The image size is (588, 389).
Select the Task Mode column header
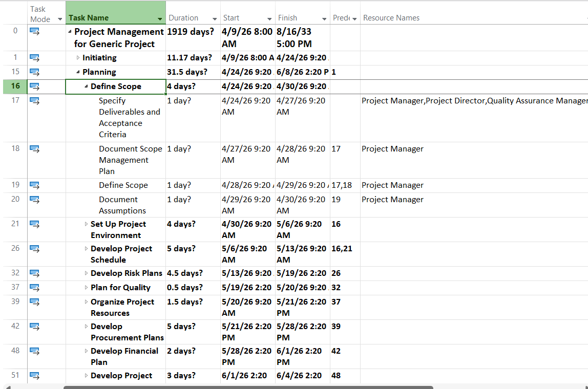click(40, 14)
